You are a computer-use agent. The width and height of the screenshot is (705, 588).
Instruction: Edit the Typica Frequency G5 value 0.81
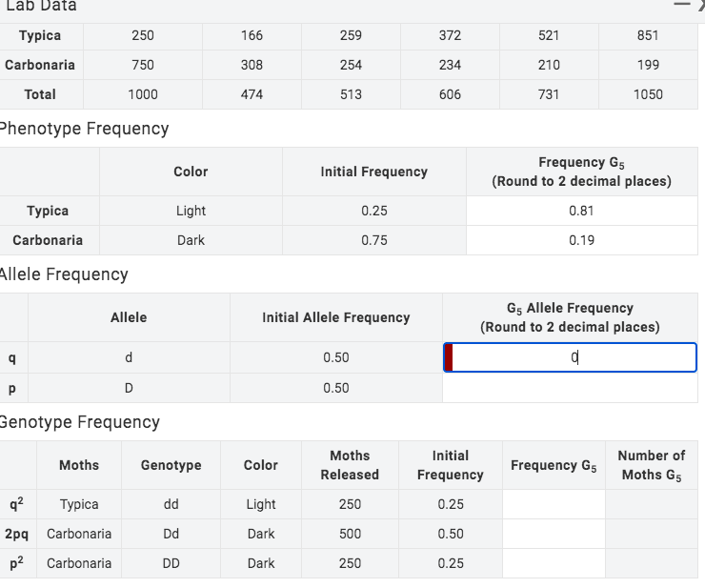pos(581,211)
